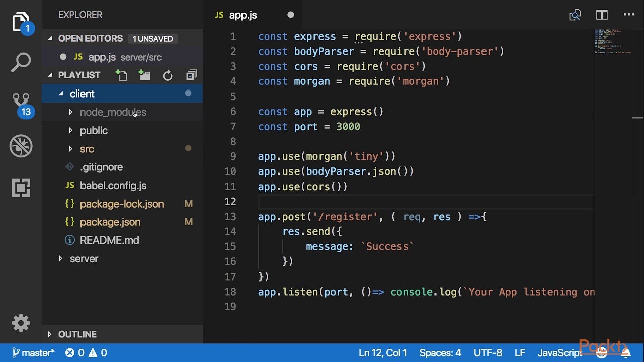Refresh the Explorer file tree

coord(168,75)
